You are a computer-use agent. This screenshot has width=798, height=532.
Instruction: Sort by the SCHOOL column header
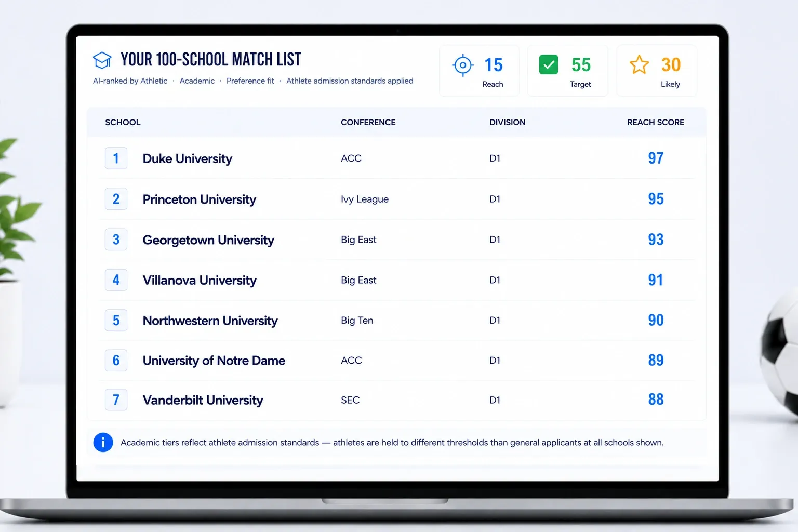123,123
